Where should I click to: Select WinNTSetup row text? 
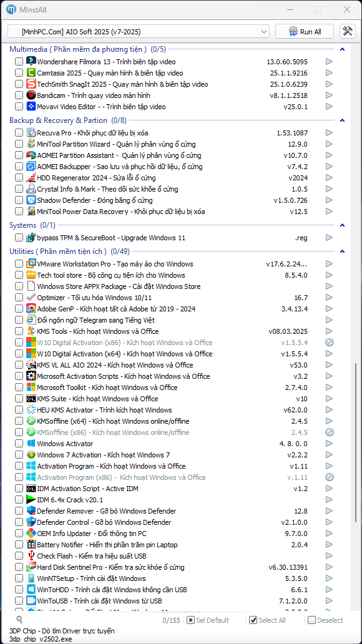[x=91, y=578]
